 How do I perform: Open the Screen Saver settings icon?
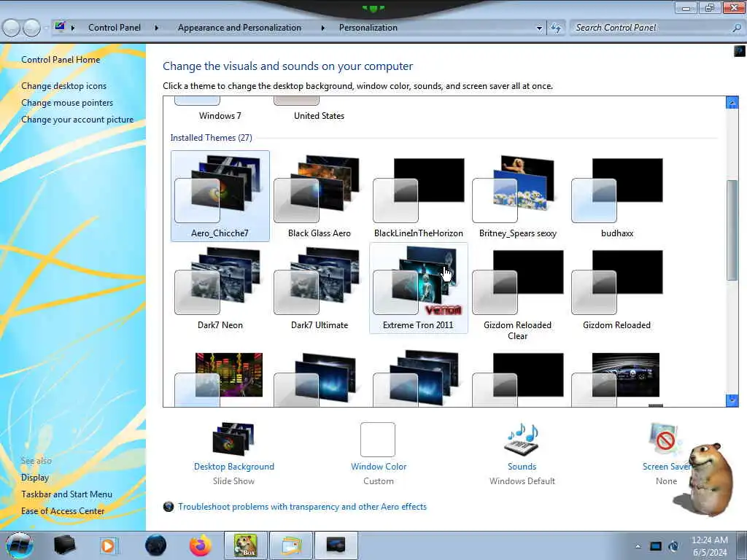click(x=664, y=439)
